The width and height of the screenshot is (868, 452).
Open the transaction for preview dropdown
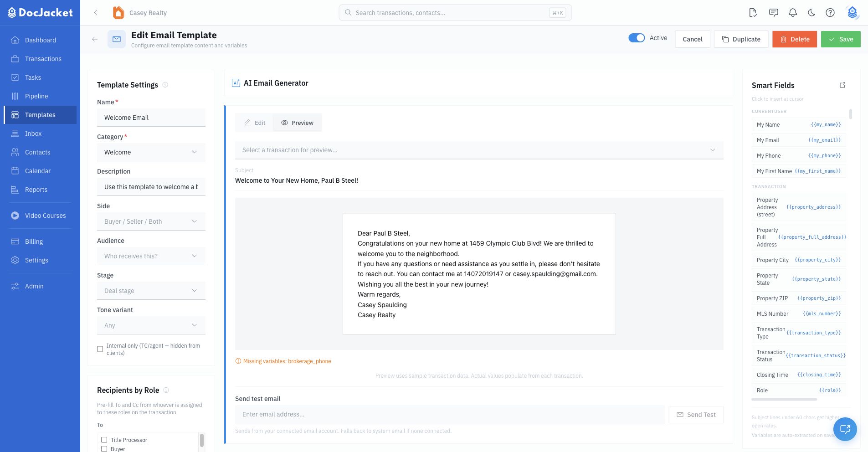tap(479, 150)
